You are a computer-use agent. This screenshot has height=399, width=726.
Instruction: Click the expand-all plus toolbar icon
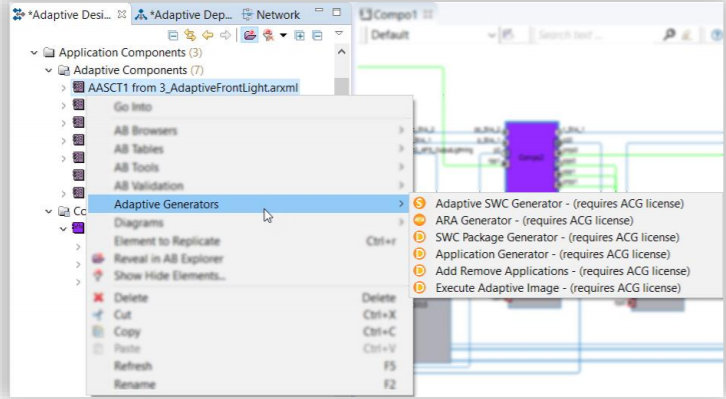[x=300, y=35]
